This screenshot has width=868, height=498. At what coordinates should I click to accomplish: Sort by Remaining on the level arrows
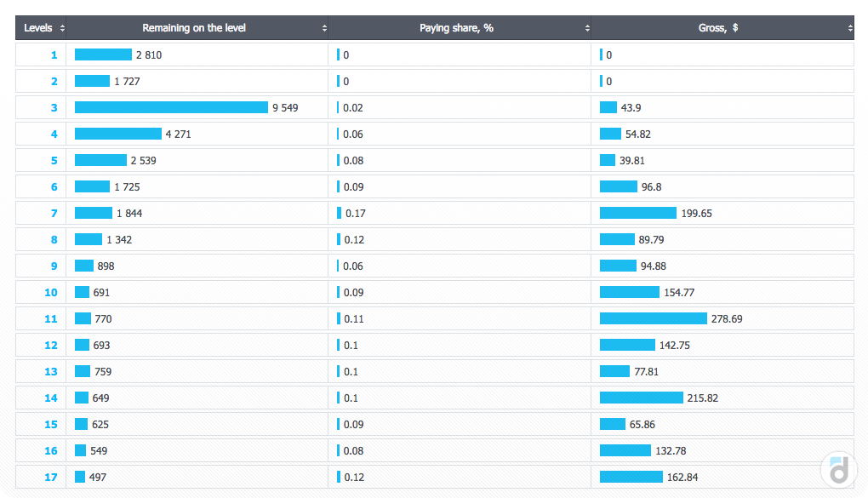(324, 28)
